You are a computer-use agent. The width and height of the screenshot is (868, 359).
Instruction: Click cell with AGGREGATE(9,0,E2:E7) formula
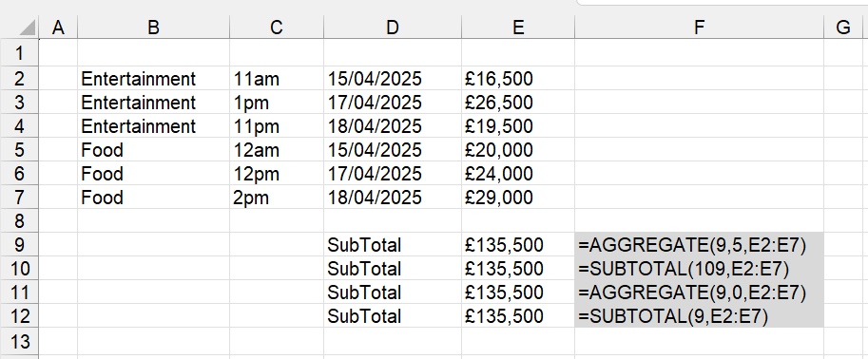(x=699, y=293)
